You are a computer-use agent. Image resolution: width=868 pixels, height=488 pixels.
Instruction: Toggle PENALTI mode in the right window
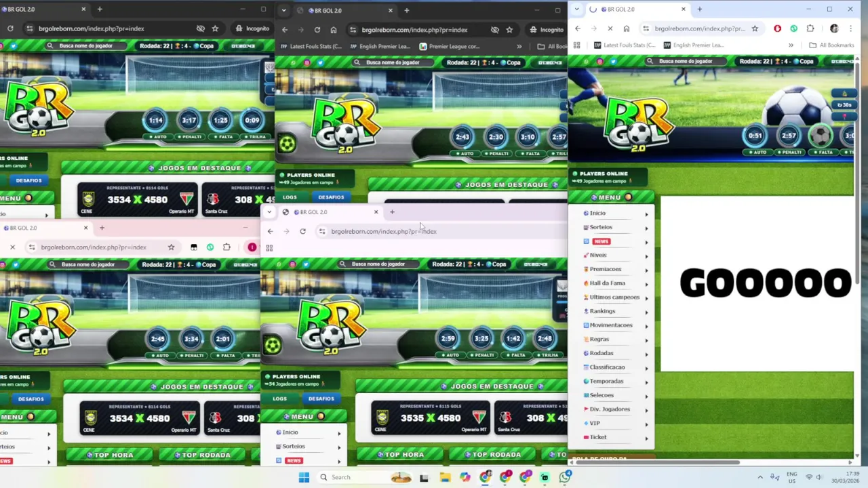click(789, 152)
